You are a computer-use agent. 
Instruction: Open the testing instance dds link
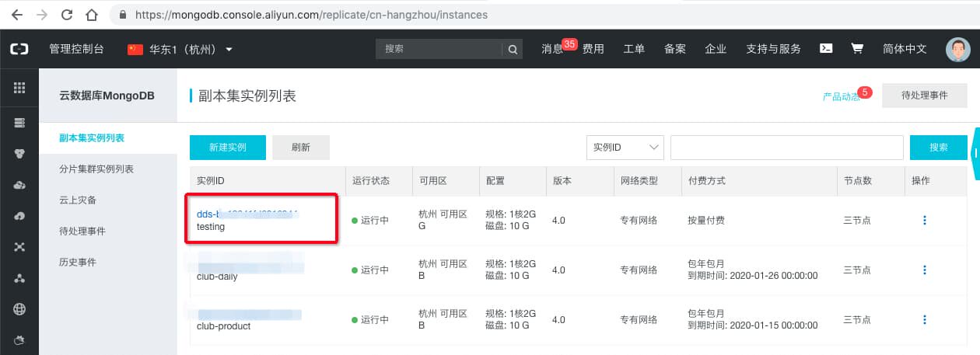pos(247,214)
